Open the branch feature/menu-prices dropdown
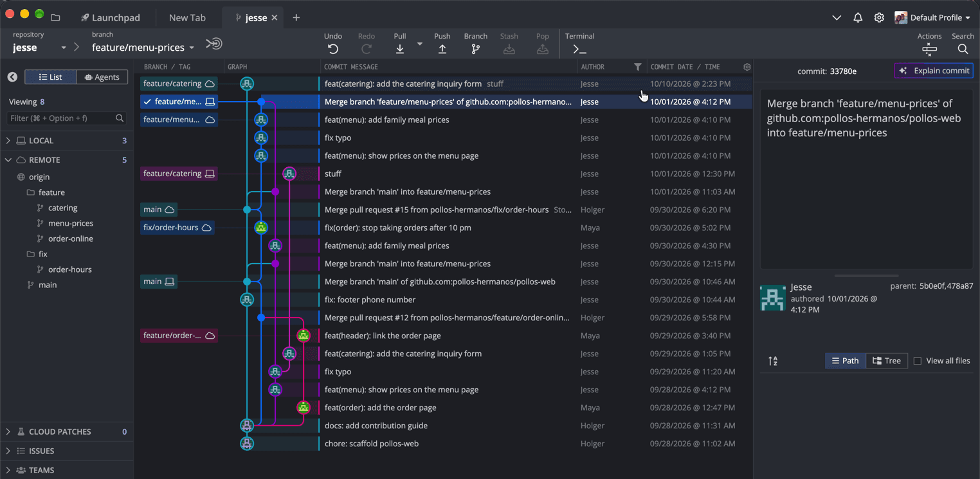This screenshot has height=479, width=980. (143, 48)
